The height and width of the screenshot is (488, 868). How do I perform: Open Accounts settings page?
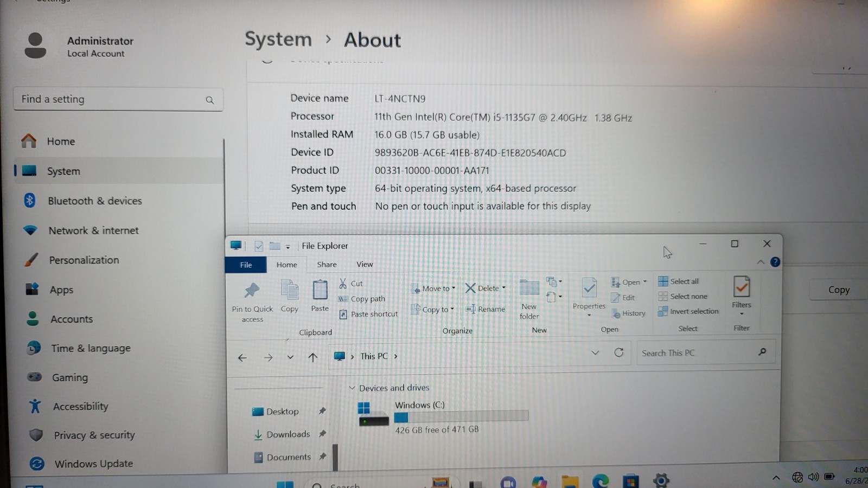118,319
